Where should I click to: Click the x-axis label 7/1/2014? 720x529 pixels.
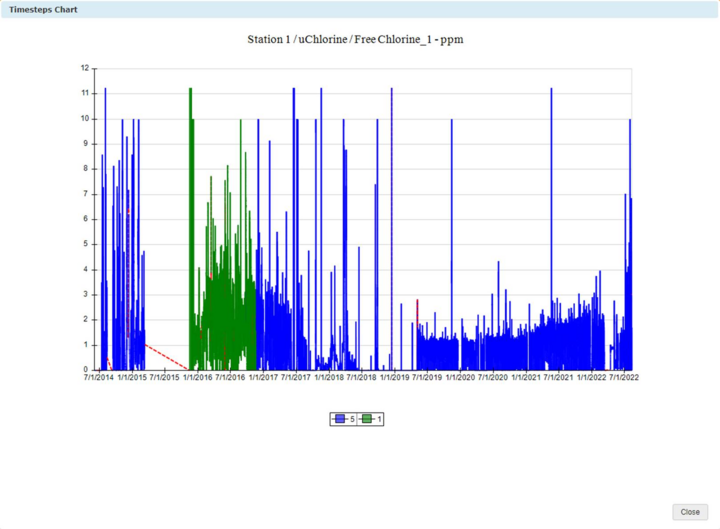98,377
